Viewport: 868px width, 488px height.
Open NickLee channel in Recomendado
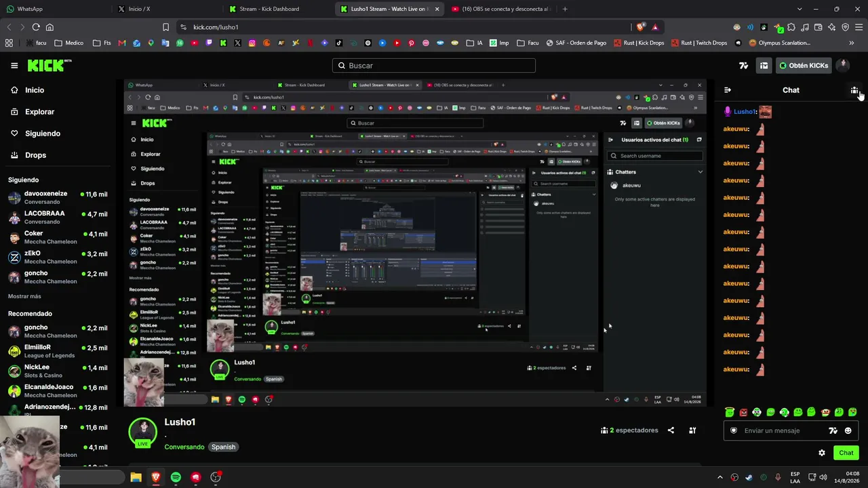tap(58, 371)
